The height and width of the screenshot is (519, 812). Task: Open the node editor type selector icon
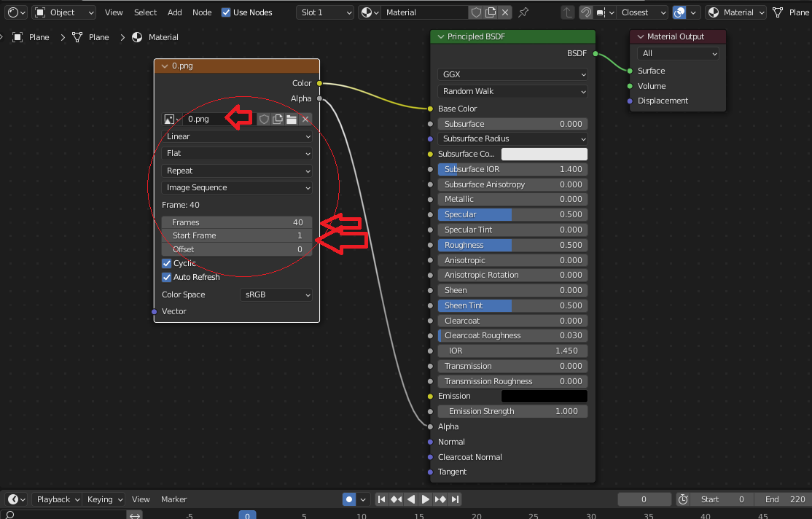[17, 12]
